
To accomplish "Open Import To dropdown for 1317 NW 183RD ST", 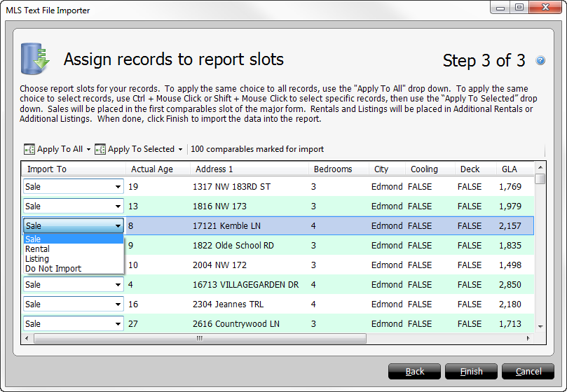I will coord(117,187).
